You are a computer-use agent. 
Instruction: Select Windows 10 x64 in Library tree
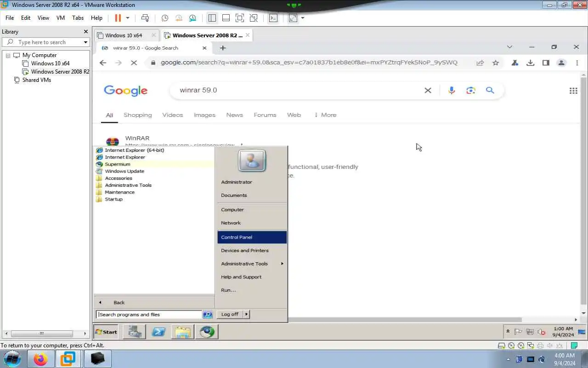50,63
